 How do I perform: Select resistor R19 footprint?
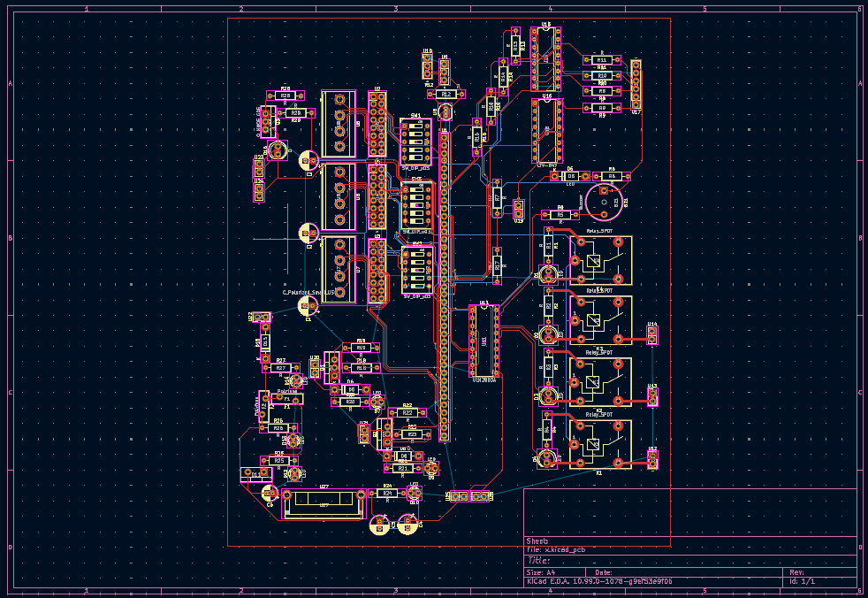point(361,348)
